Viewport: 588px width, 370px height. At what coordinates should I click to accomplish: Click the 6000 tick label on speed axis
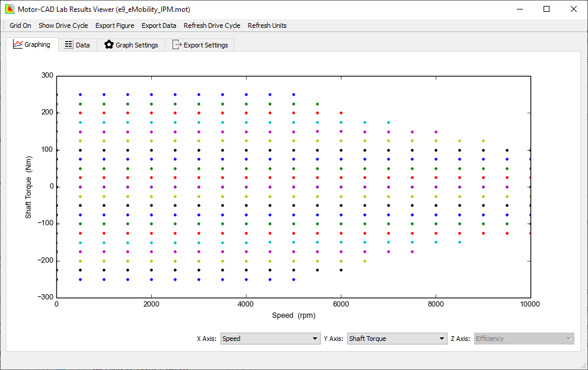(x=341, y=304)
